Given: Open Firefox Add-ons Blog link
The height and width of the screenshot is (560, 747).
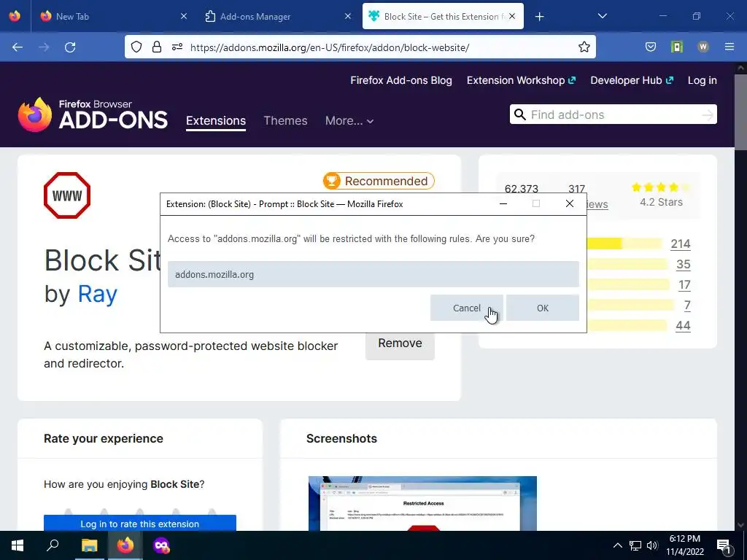Looking at the screenshot, I should [401, 80].
